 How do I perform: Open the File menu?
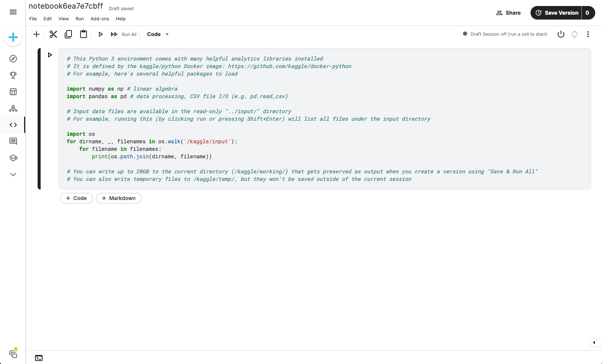click(33, 19)
